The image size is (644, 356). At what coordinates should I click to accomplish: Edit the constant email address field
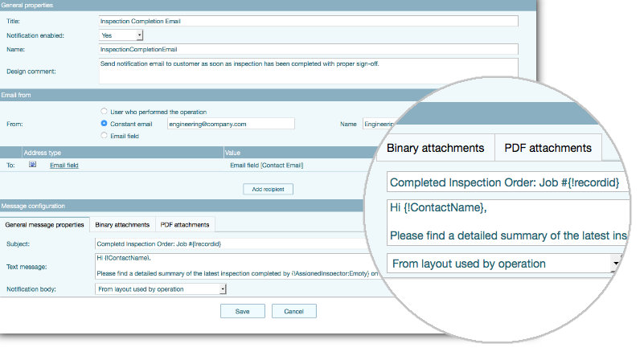(231, 124)
